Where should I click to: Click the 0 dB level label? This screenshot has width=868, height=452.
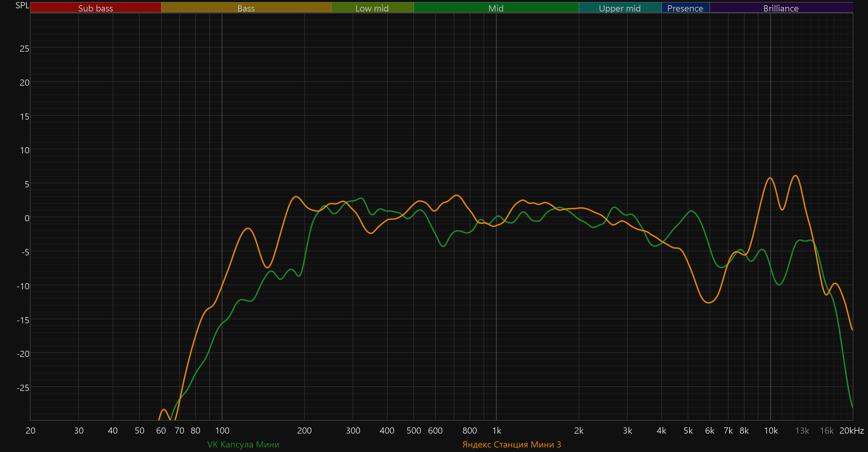[x=27, y=218]
